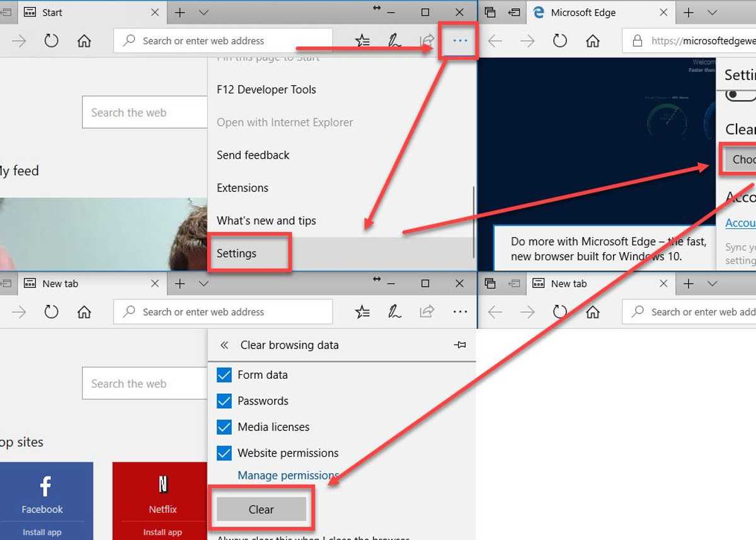Image resolution: width=756 pixels, height=540 pixels.
Task: Focus the address bar in the Clear browsing data window
Action: [223, 312]
